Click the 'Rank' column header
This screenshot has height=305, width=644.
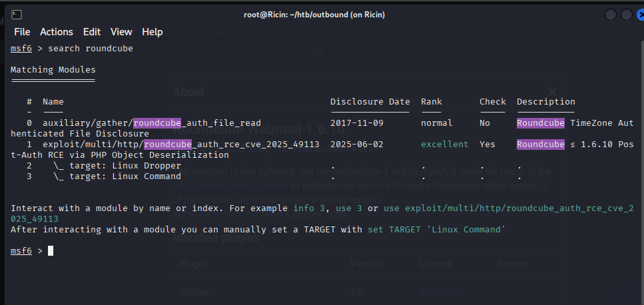coord(432,102)
